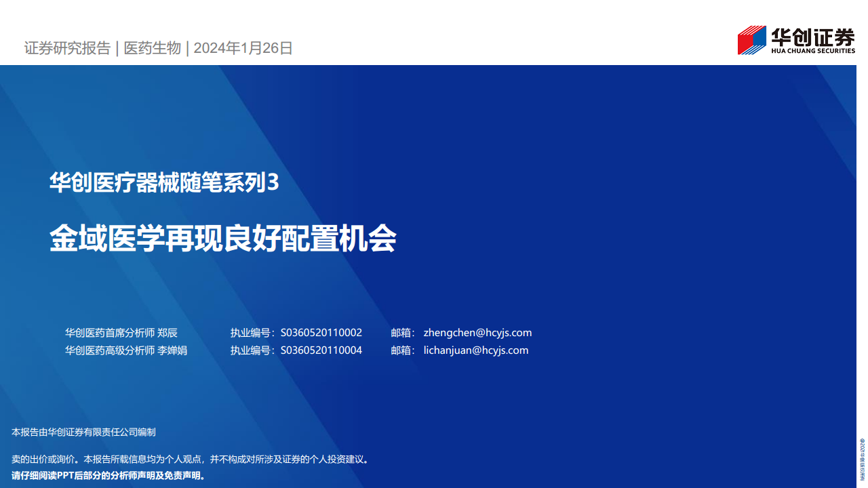Click the Hua Chuang Securities logo

[x=796, y=40]
